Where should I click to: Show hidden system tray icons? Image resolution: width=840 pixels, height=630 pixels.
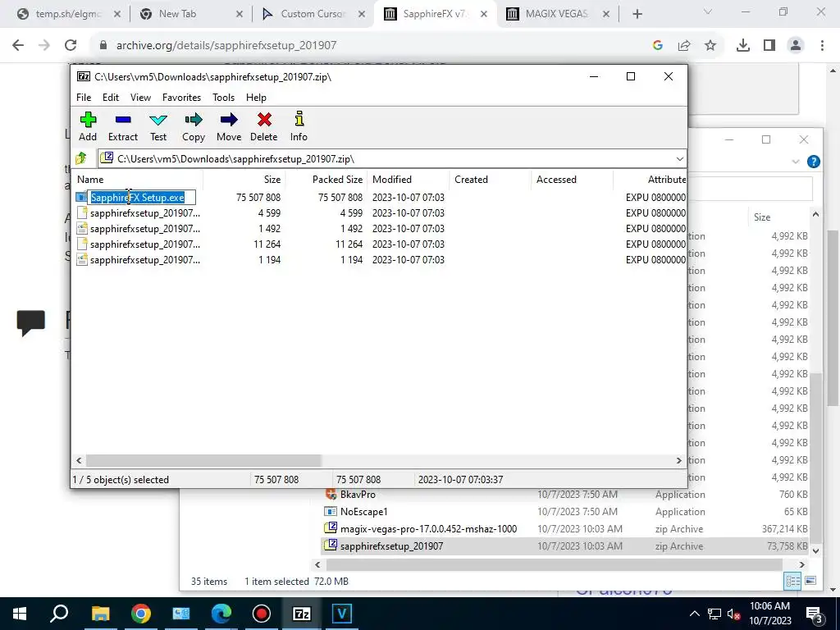694,614
